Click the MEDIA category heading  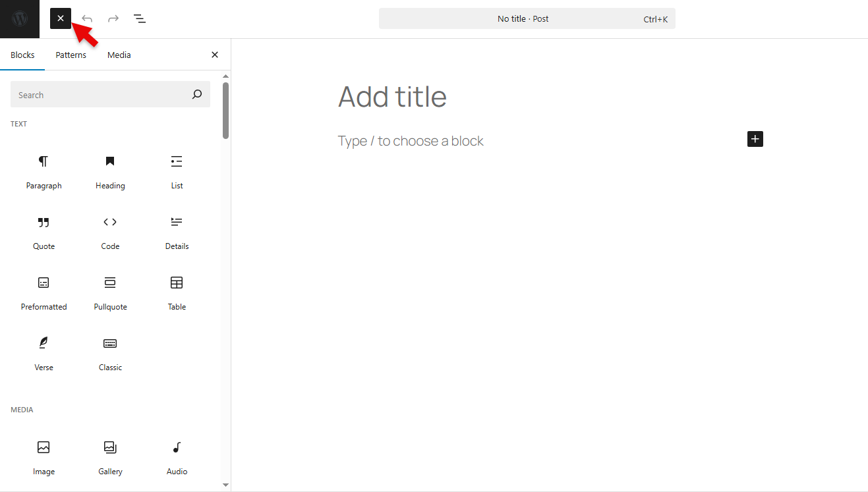[22, 410]
